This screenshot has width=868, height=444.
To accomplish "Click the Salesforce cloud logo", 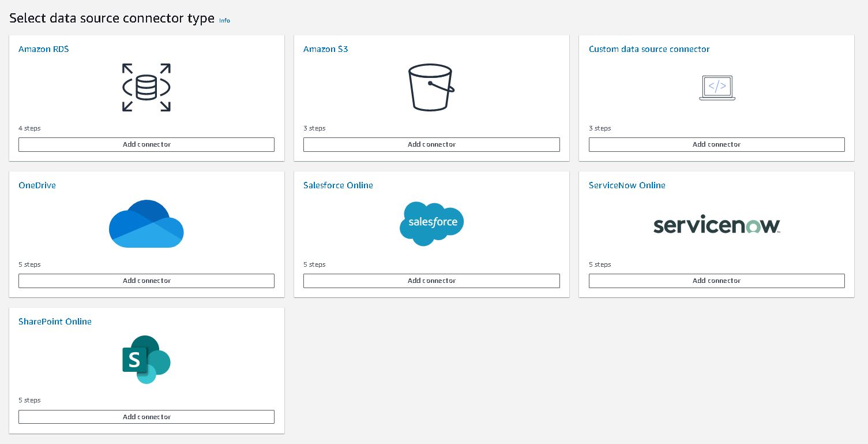I will click(431, 223).
